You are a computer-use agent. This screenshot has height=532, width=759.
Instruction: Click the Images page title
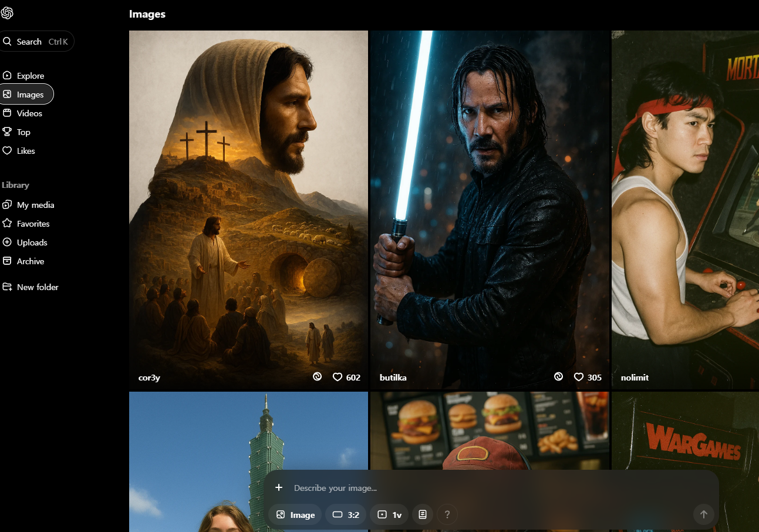tap(147, 14)
